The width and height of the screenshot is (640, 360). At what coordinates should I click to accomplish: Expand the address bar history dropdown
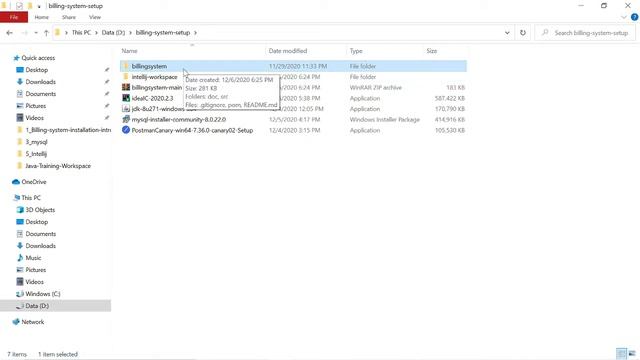click(507, 33)
